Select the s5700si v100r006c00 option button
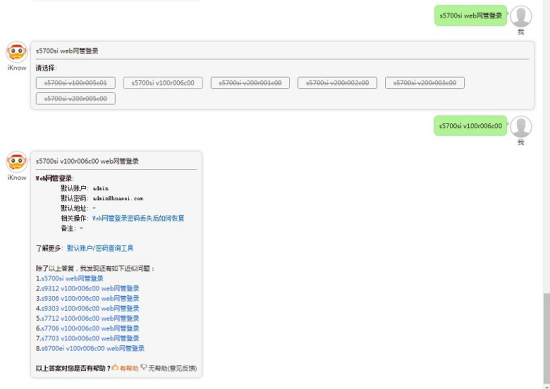This screenshot has height=389, width=550. [x=163, y=83]
